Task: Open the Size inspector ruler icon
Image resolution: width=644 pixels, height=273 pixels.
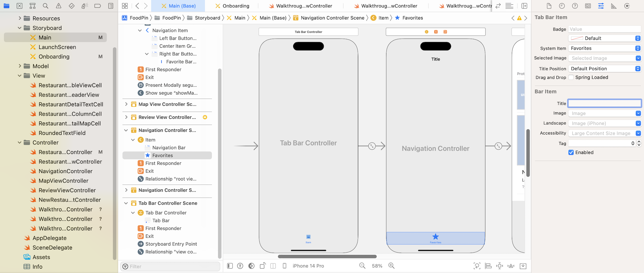Action: tap(613, 6)
